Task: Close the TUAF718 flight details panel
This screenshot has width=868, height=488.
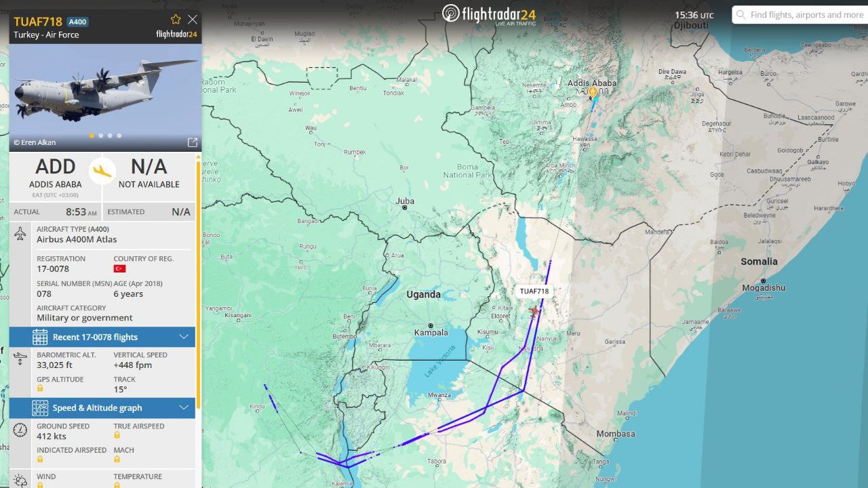Action: coord(193,20)
